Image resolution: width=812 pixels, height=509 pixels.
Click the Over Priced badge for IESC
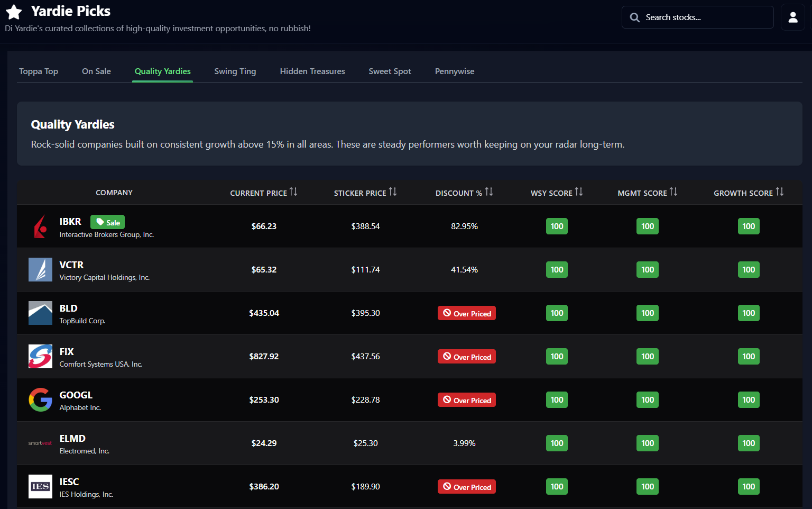467,487
